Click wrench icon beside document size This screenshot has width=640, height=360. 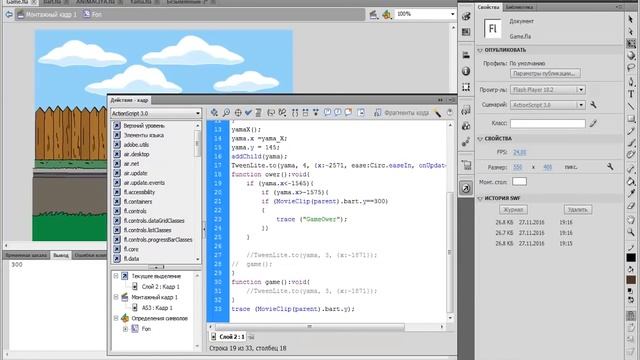[x=610, y=167]
